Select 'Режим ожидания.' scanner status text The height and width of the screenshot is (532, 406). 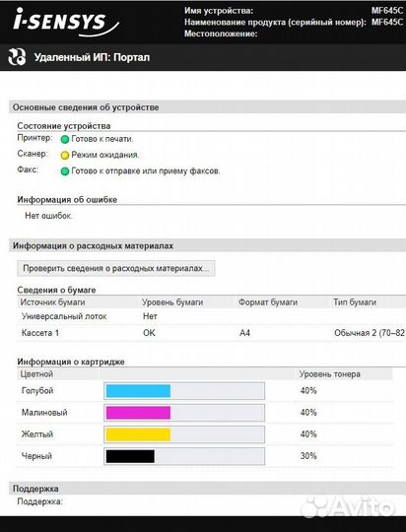pos(105,155)
